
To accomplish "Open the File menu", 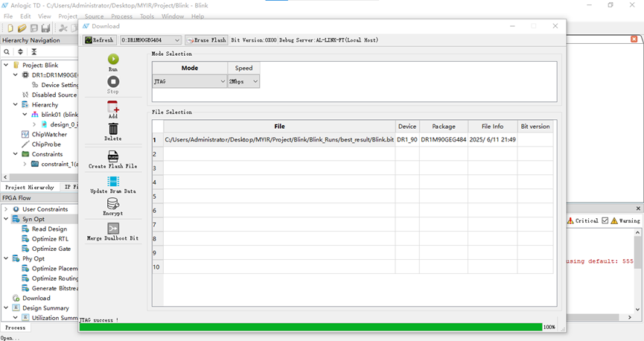I will point(8,16).
